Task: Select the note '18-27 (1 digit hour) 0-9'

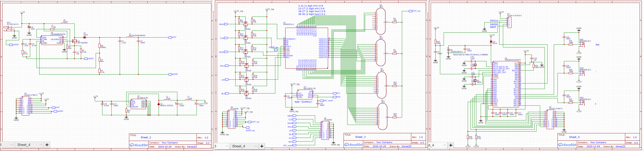Action: pos(312,11)
